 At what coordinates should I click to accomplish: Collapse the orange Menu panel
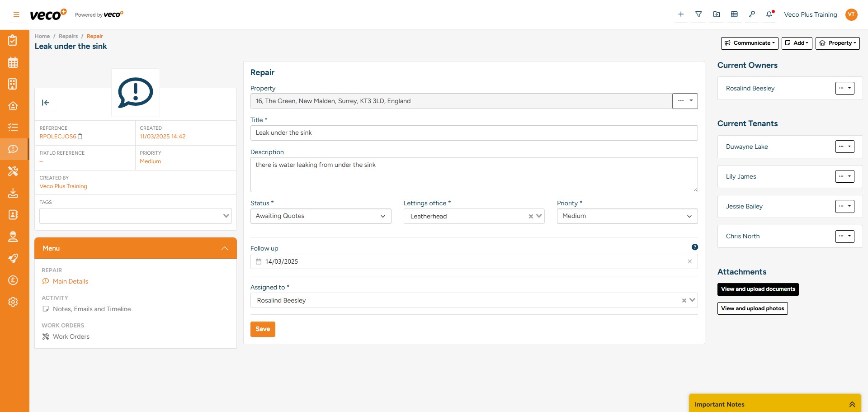click(225, 248)
